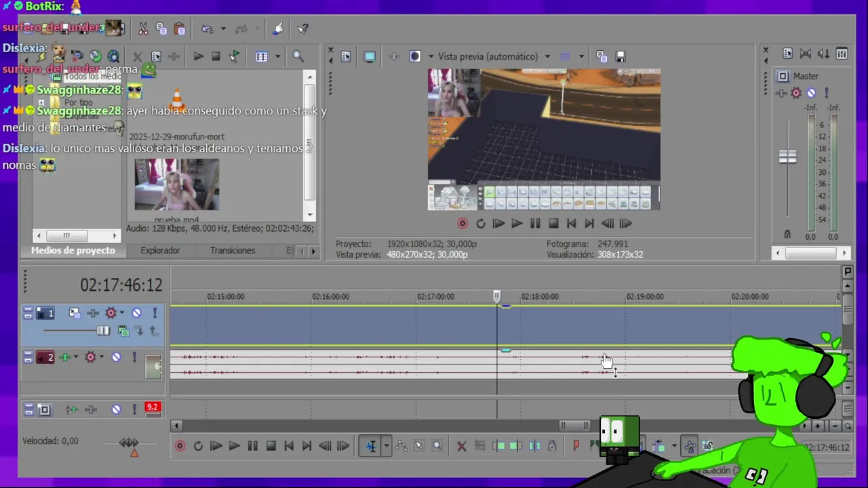Toggle lock event padlock in timeline toolbar
868x488 pixels.
click(552, 446)
